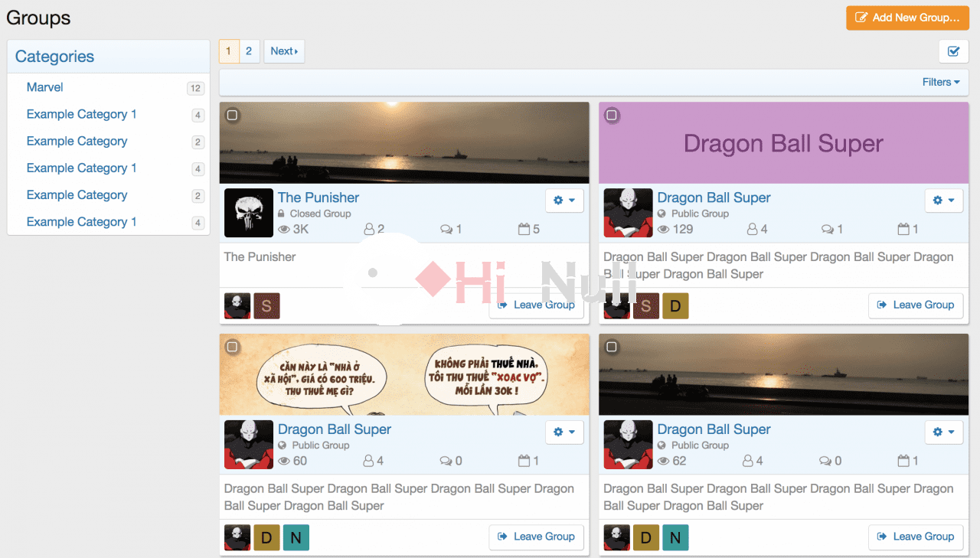Click member avatar N in 60-views group
This screenshot has height=558, width=980.
(x=296, y=537)
